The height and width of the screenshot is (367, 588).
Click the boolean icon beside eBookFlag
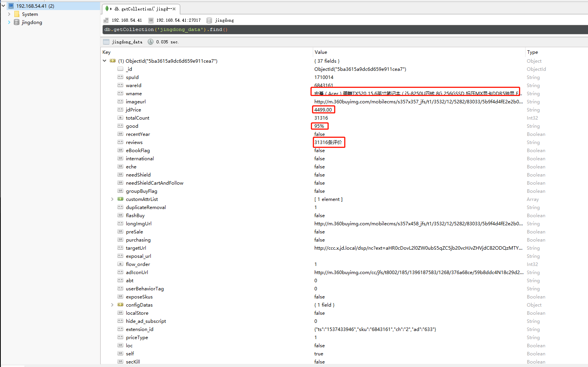point(121,150)
